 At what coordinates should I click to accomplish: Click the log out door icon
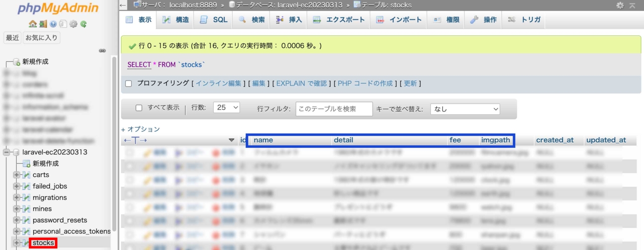pos(43,24)
